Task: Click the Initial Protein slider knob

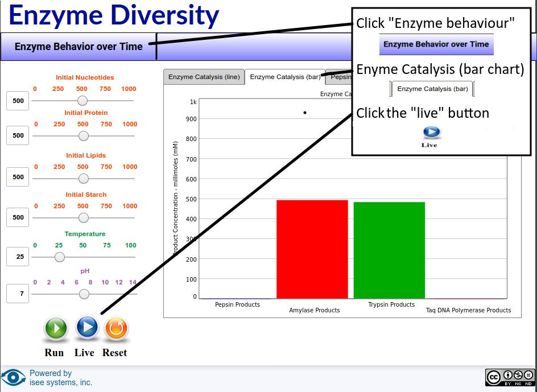Action: 84,136
